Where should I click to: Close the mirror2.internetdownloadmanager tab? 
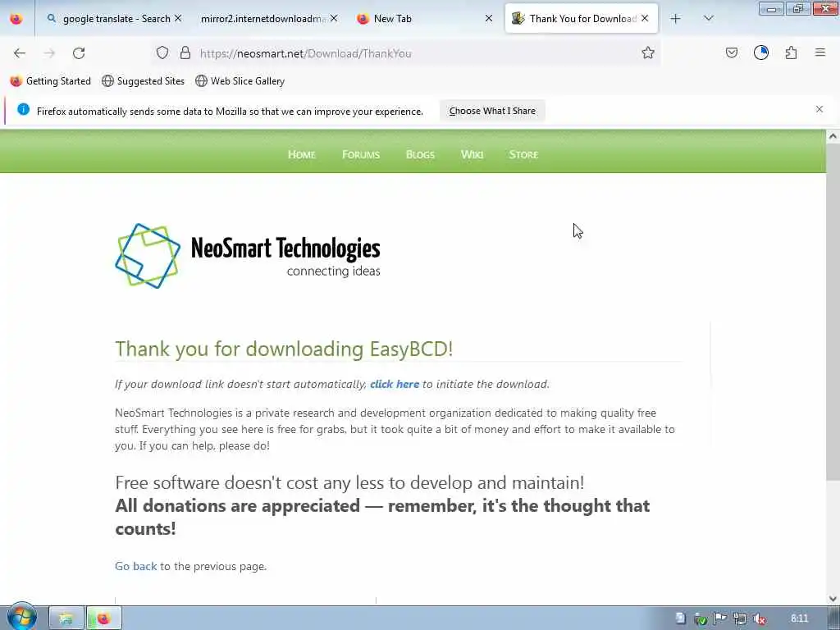coord(334,18)
